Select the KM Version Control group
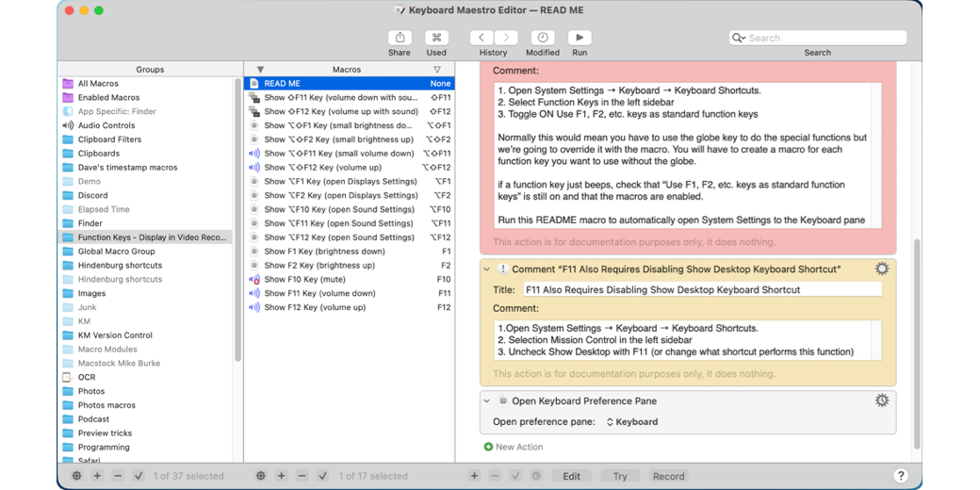Image resolution: width=980 pixels, height=490 pixels. point(146,335)
